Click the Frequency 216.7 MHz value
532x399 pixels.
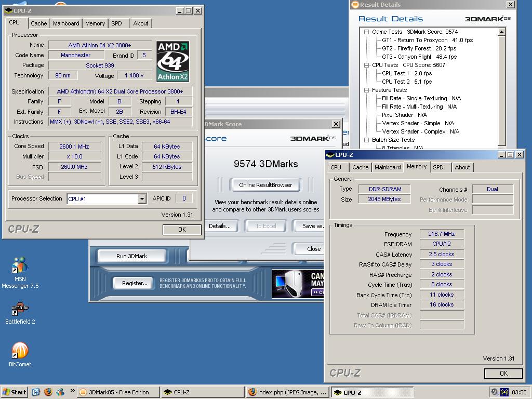pos(442,234)
